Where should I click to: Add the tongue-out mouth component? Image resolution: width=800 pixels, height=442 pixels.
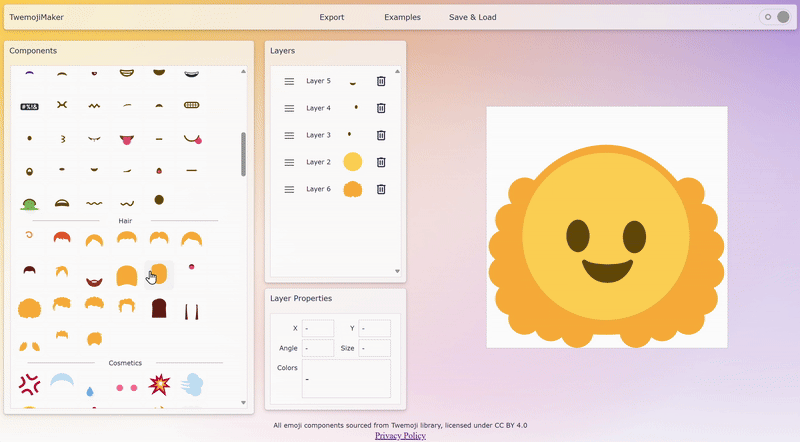pos(126,138)
